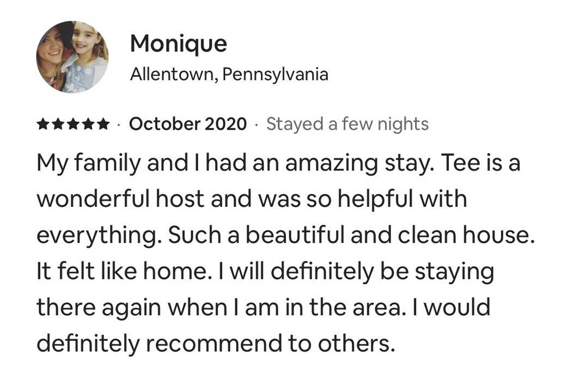Click the reviewer name Monique
Image resolution: width=586 pixels, height=392 pixels.
click(178, 44)
